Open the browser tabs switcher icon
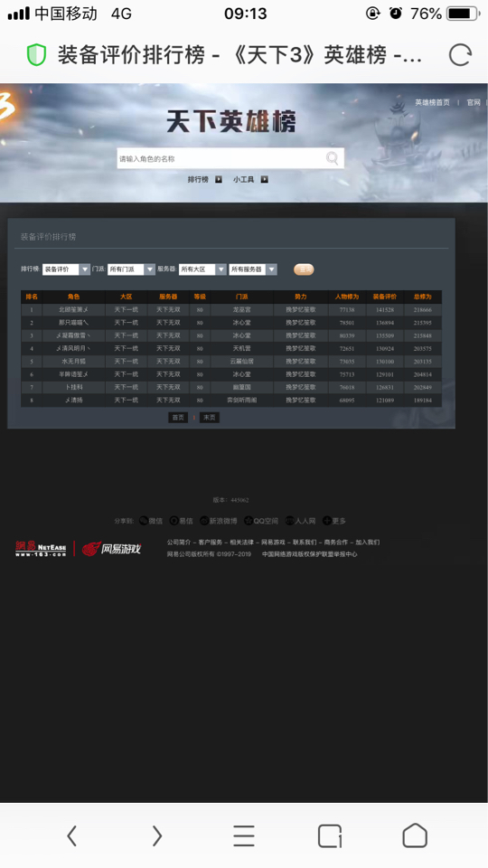488x868 pixels. coord(330,835)
